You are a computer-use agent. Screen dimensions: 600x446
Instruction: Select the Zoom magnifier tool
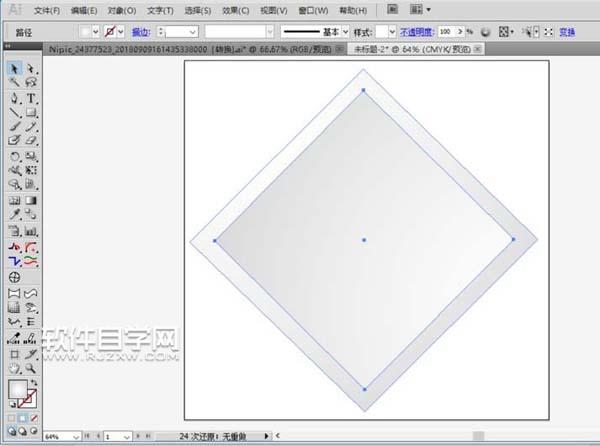click(x=31, y=368)
